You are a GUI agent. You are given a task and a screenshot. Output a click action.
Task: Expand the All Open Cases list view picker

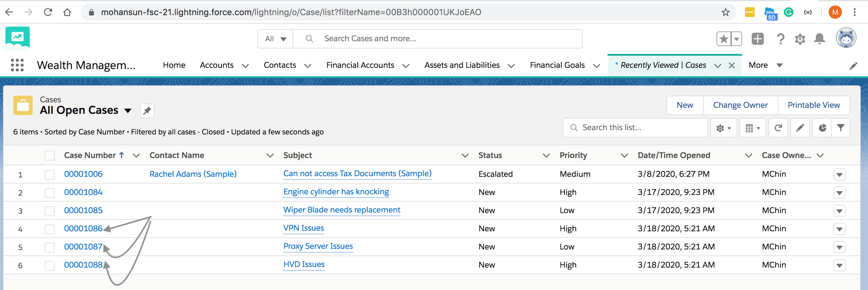(x=128, y=110)
